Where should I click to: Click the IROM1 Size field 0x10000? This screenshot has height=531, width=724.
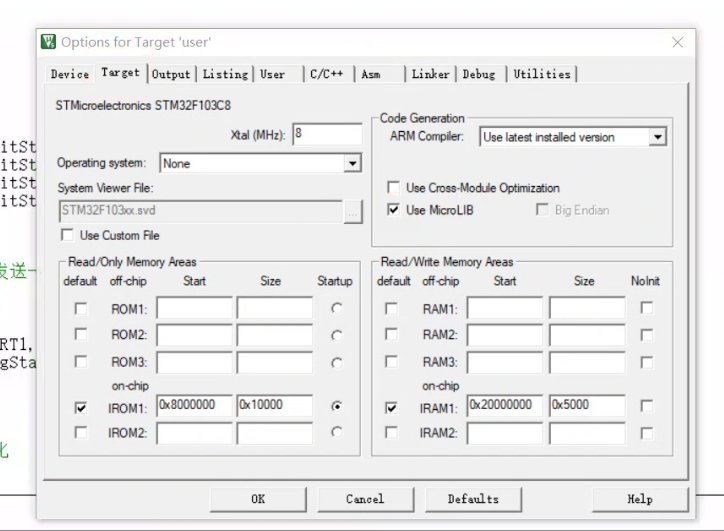(275, 405)
